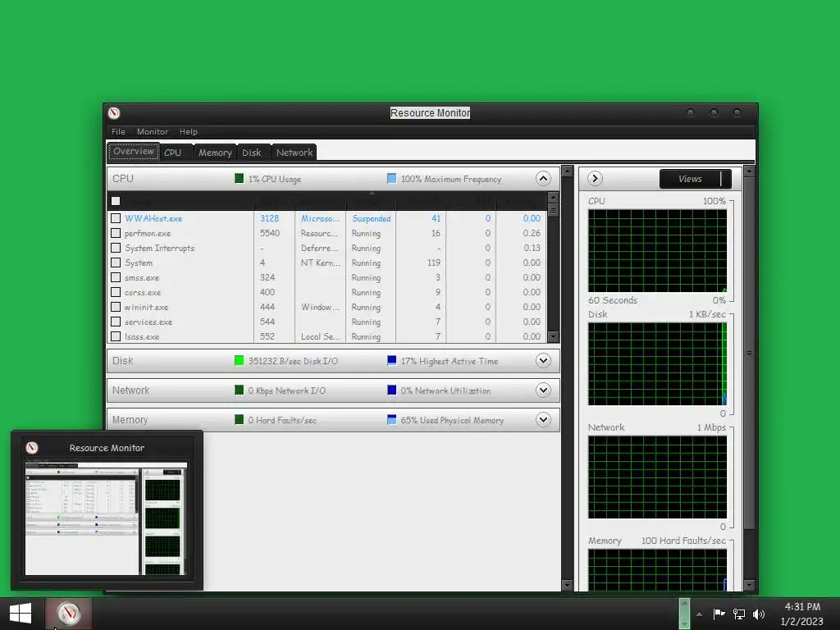This screenshot has height=630, width=840.
Task: Click the '351232 B/sec Disk I/O' text
Action: click(x=293, y=361)
